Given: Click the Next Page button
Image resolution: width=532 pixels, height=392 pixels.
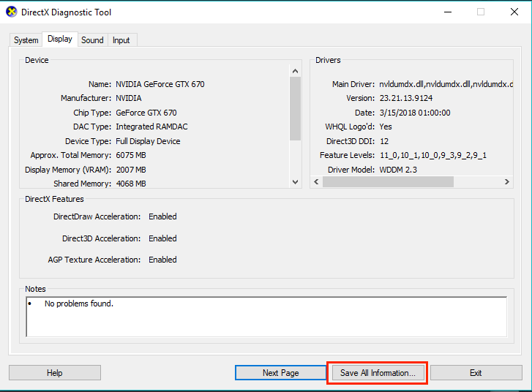Looking at the screenshot, I should [280, 373].
